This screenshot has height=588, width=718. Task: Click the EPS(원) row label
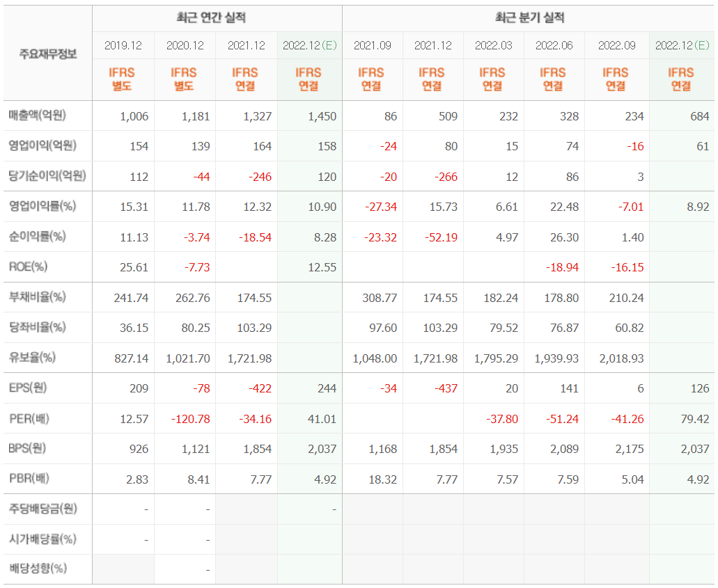pos(27,388)
